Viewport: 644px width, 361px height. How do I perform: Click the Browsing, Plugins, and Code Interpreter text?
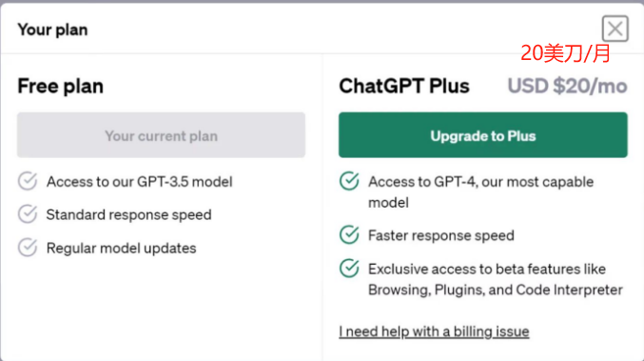496,290
